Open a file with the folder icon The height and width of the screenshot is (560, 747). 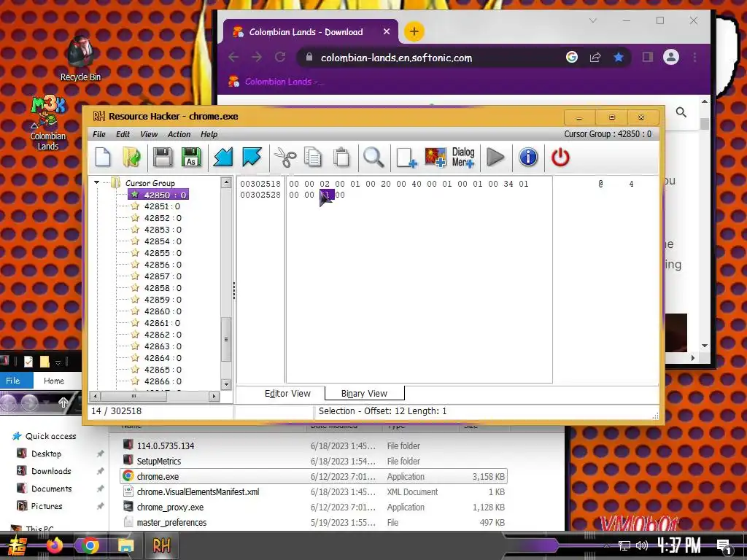tap(131, 157)
